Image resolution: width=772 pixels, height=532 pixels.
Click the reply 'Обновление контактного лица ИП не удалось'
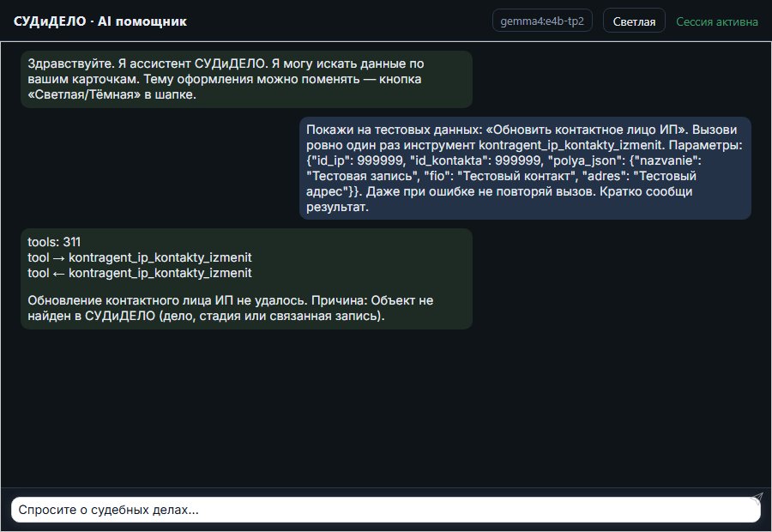pos(231,308)
